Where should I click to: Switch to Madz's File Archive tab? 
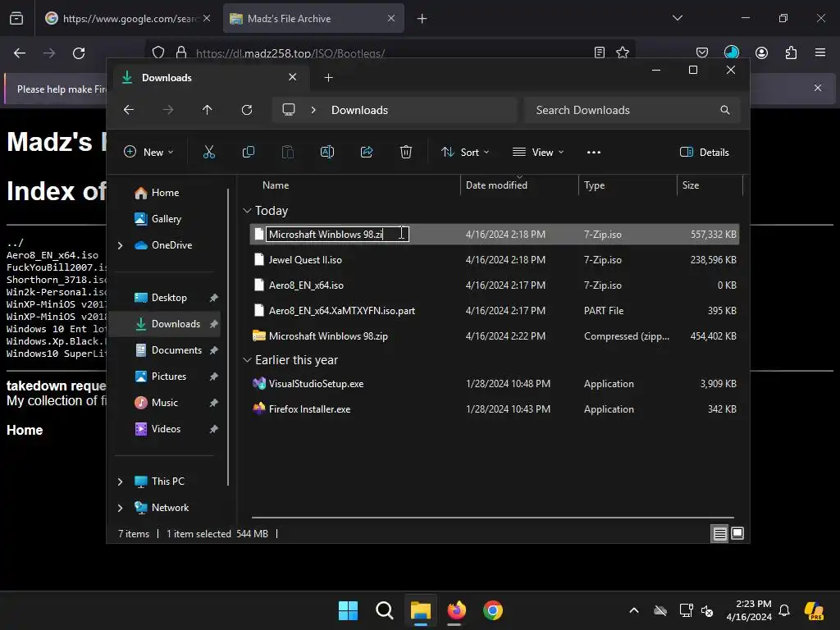pos(313,19)
